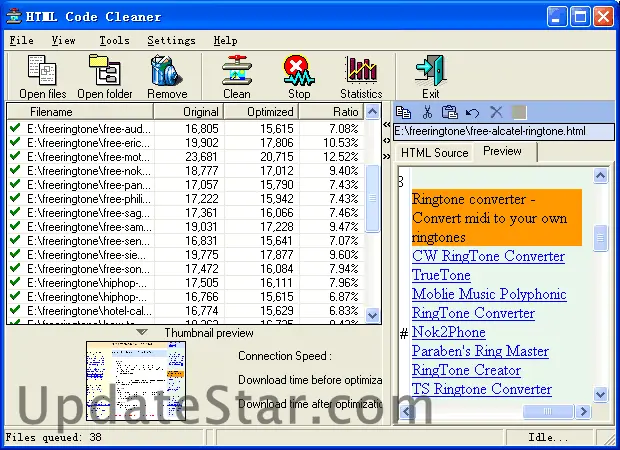Select the E:\freeringtone\free-son... row

click(x=185, y=268)
